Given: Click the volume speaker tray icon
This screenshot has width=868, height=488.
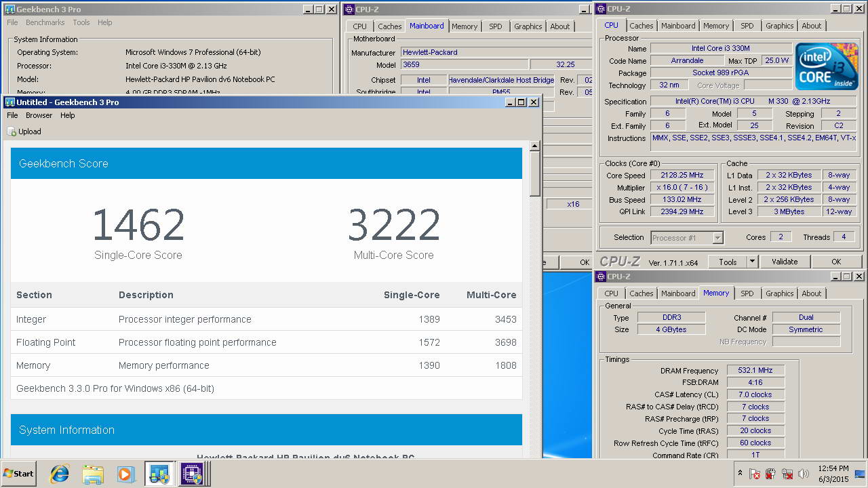Looking at the screenshot, I should (804, 474).
